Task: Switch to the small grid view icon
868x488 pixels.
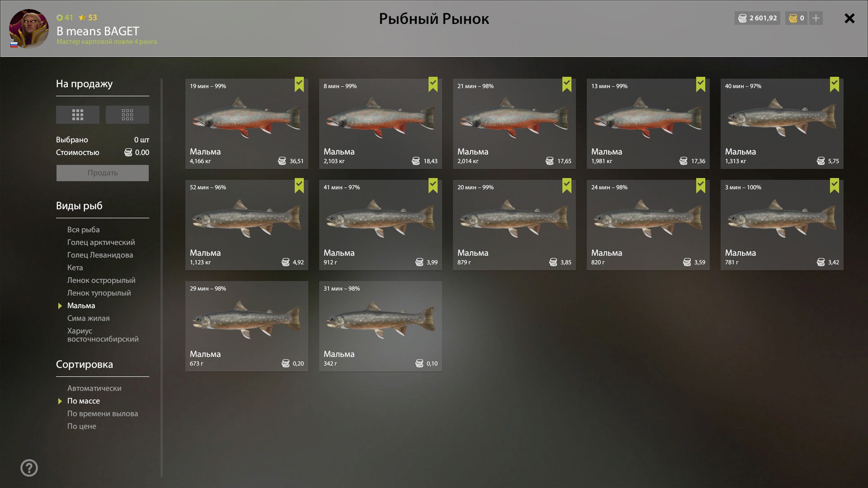Action: pyautogui.click(x=127, y=115)
